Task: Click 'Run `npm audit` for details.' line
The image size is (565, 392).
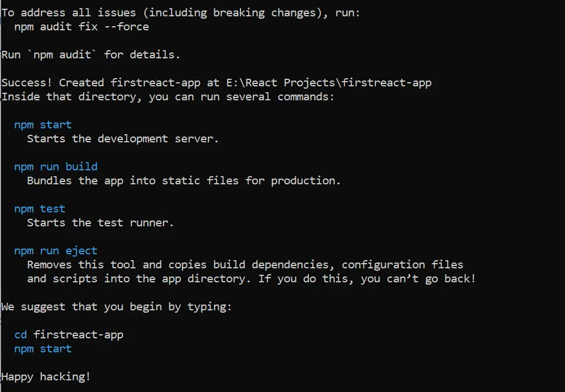Action: (x=90, y=55)
